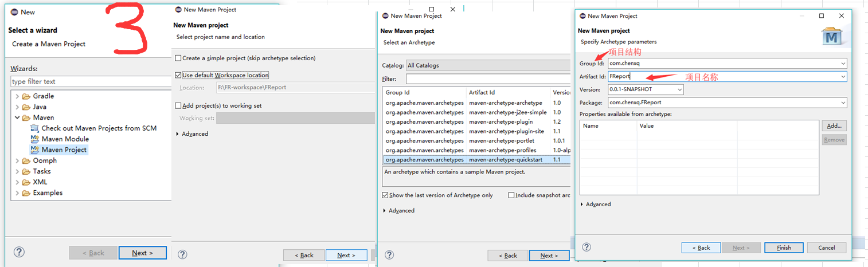Click the Eclipse icon in the New dialog title
868x267 pixels.
pyautogui.click(x=14, y=12)
